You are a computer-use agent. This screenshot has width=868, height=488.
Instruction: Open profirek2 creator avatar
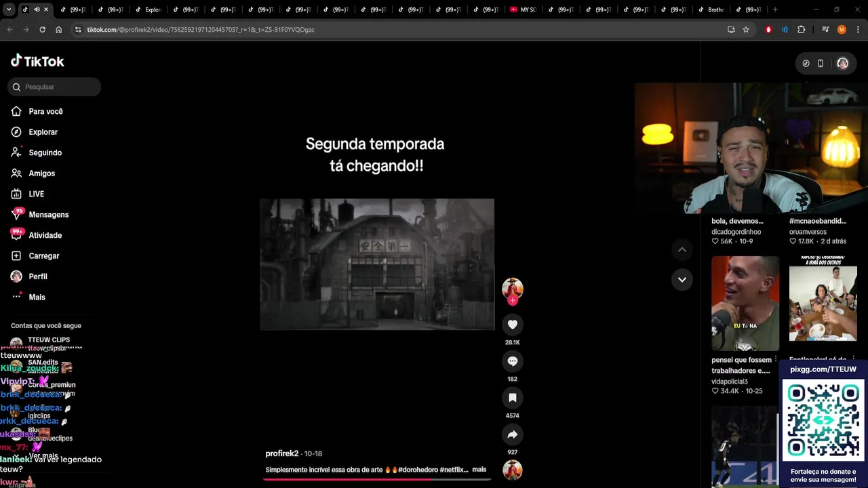(x=513, y=288)
